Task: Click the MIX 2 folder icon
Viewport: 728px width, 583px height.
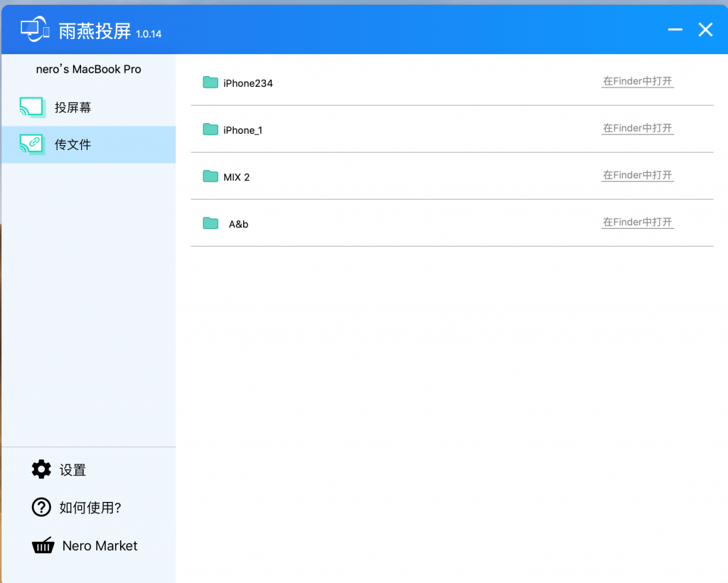Action: [x=210, y=176]
